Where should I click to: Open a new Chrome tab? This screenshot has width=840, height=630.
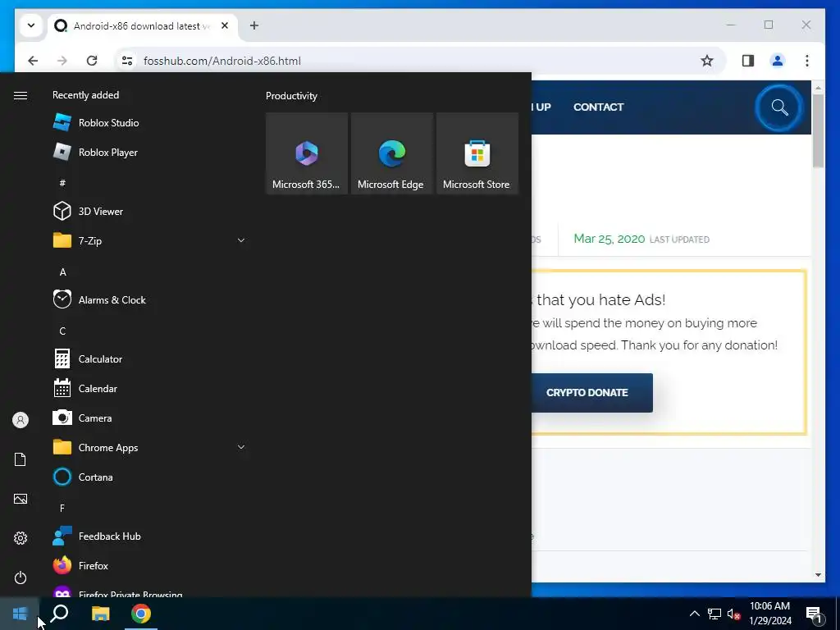click(254, 25)
